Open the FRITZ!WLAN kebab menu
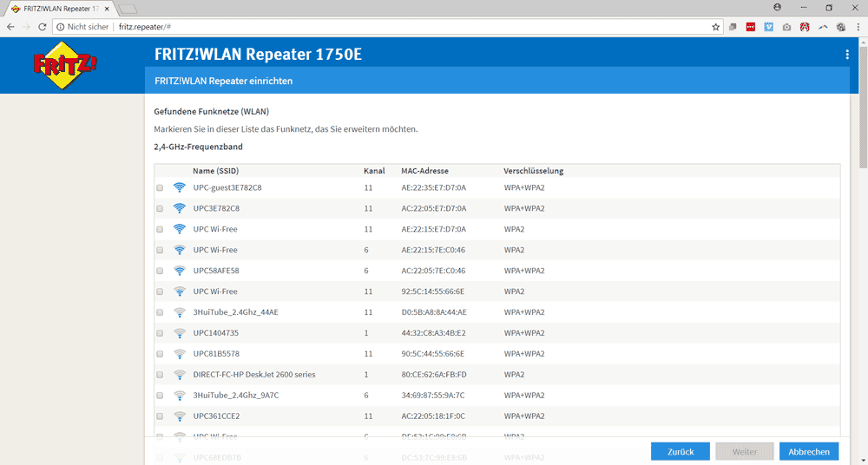Image resolution: width=868 pixels, height=465 pixels. (847, 55)
